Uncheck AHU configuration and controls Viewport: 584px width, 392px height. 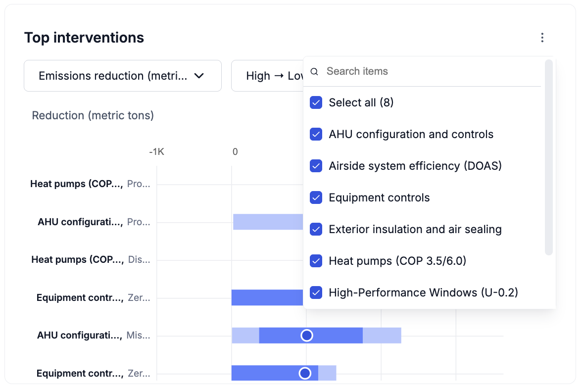coord(316,134)
